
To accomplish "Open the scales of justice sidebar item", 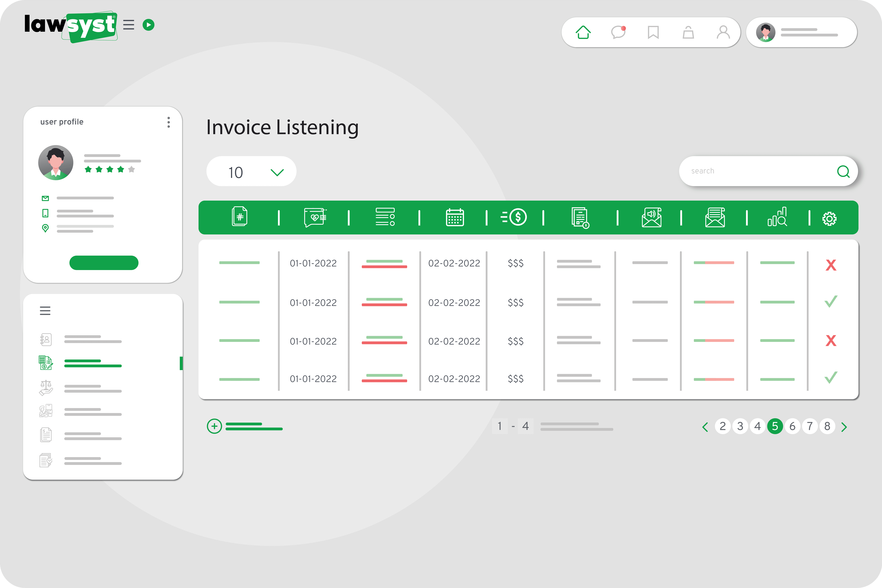I will [46, 388].
